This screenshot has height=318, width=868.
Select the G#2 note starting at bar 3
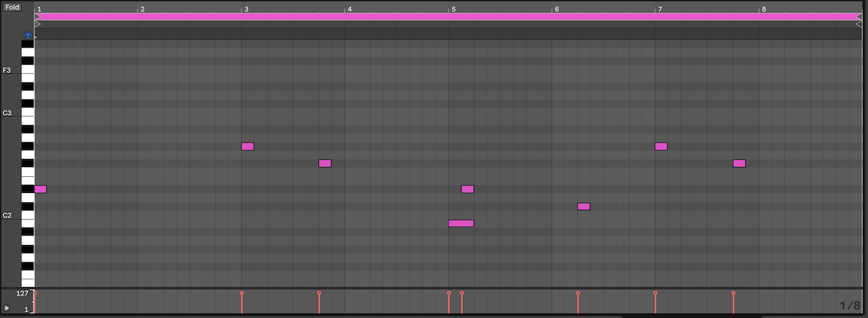pyautogui.click(x=247, y=146)
